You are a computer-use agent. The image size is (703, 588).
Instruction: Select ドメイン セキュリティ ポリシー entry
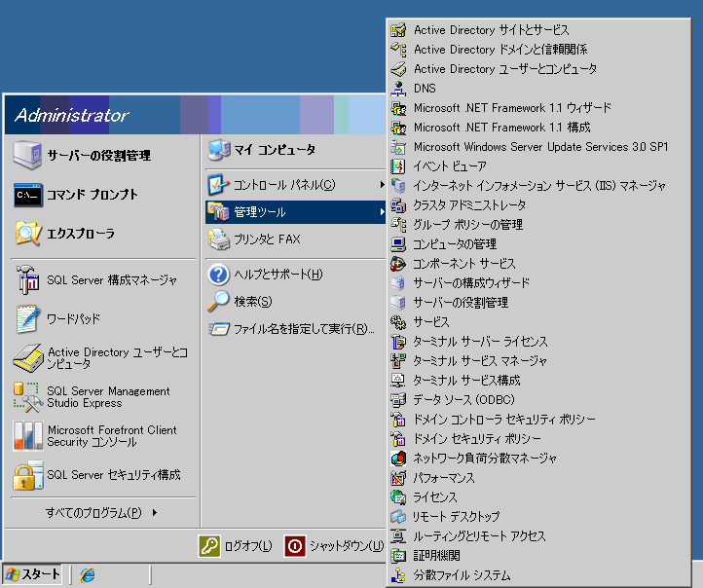click(x=538, y=439)
